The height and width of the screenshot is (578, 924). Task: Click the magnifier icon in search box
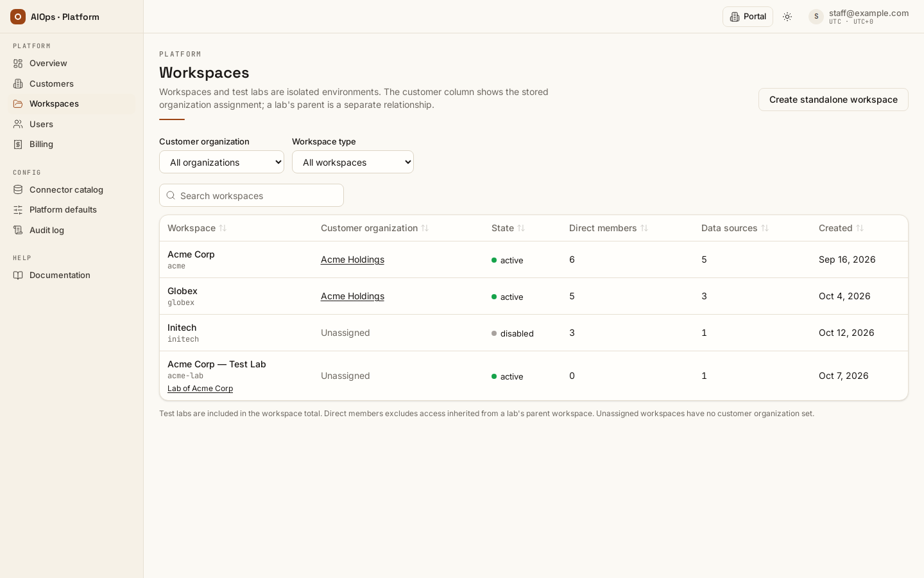(171, 195)
